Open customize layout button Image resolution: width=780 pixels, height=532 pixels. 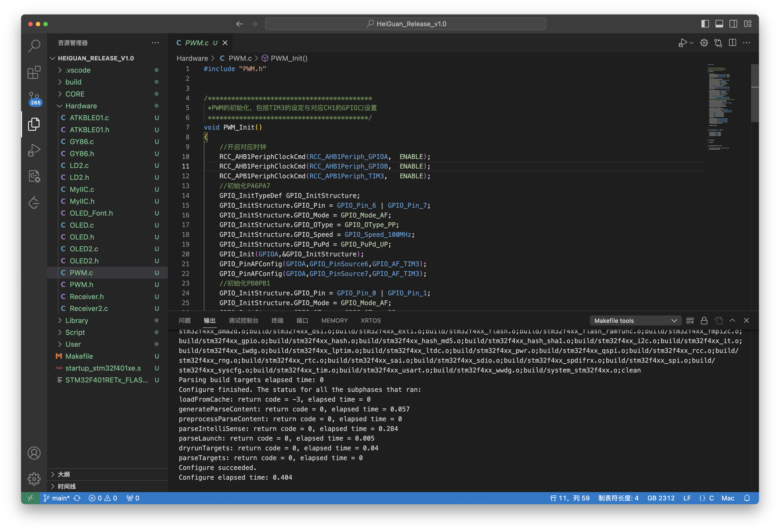click(748, 24)
